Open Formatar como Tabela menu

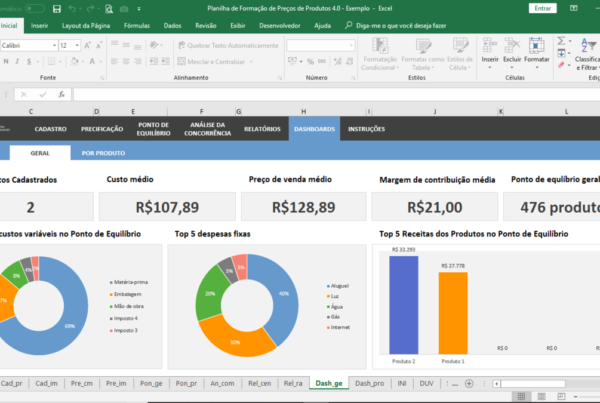[422, 54]
